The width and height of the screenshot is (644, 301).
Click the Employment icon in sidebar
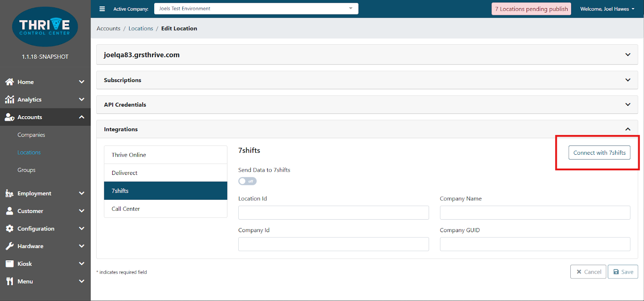10,193
